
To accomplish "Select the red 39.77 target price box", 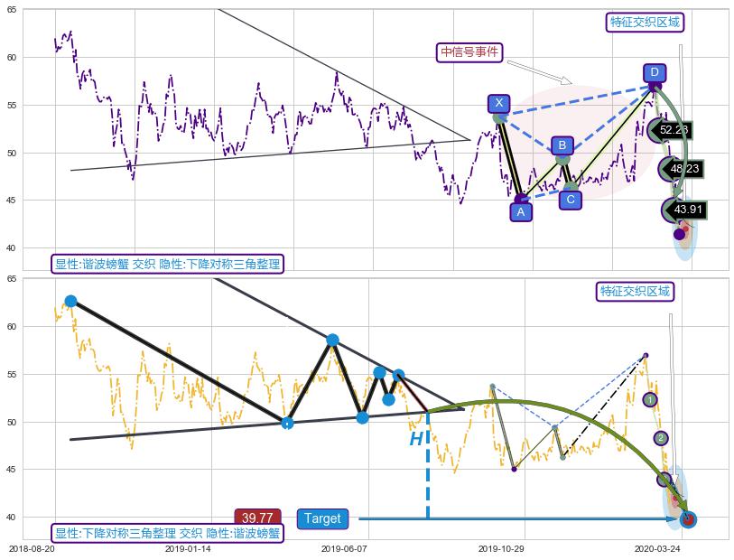I will (x=257, y=518).
